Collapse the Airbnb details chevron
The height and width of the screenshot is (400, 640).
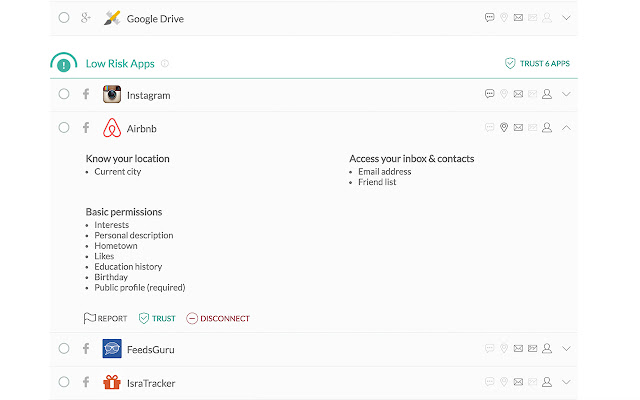(567, 128)
